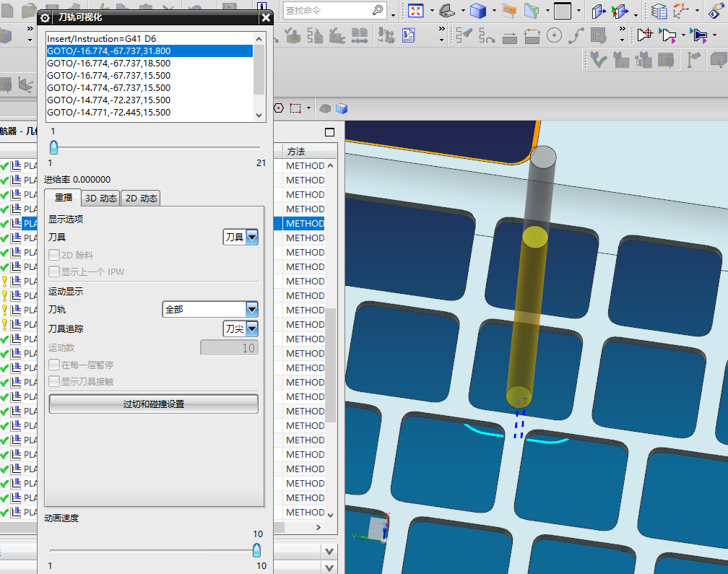Viewport: 728px width, 574px height.
Task: Click the 过切和碰撞设置 button
Action: (153, 404)
